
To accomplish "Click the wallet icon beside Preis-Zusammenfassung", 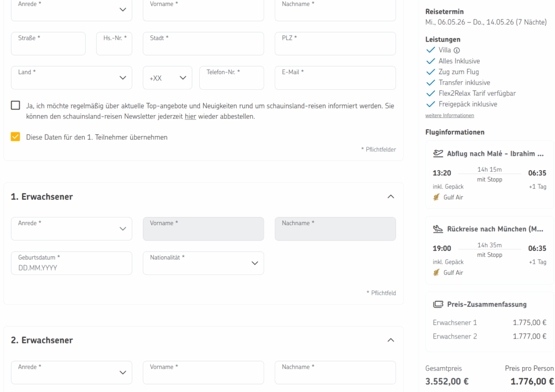I will tap(438, 305).
